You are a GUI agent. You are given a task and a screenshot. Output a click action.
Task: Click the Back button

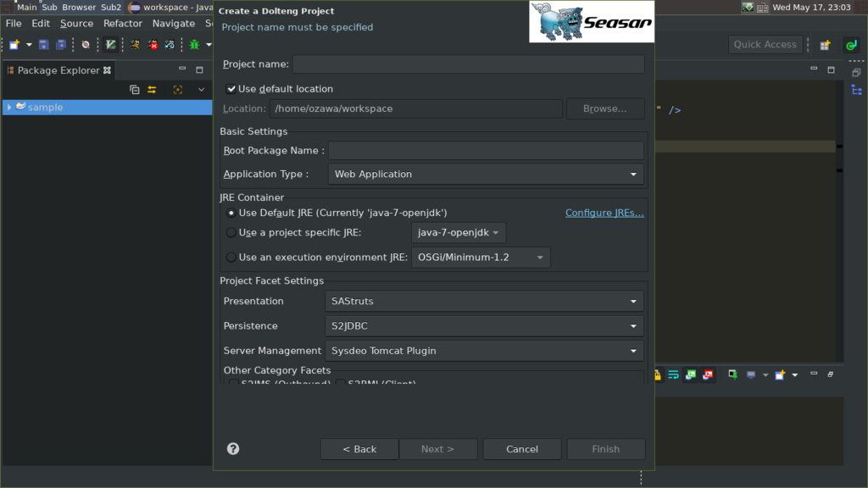coord(359,449)
